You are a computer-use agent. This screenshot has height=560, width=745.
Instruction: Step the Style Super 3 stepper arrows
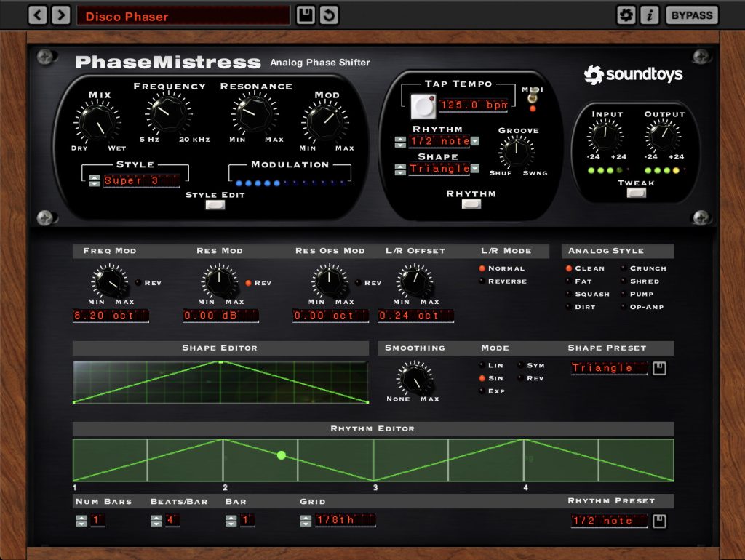tap(94, 181)
